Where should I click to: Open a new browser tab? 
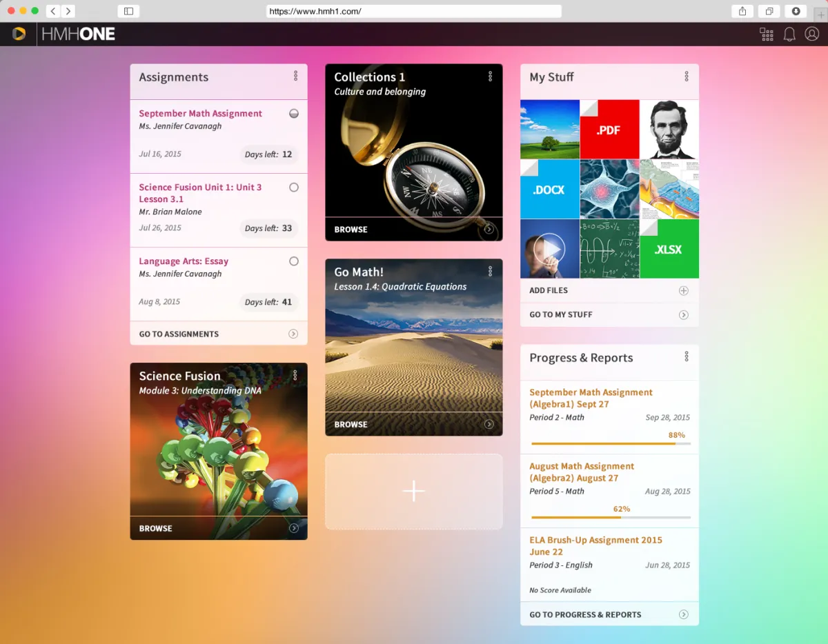coord(820,15)
